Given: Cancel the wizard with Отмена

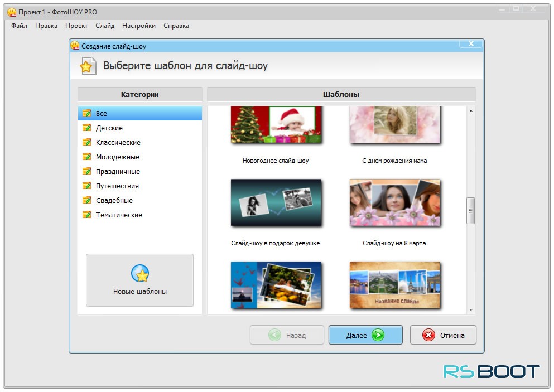Looking at the screenshot, I should click(x=443, y=335).
